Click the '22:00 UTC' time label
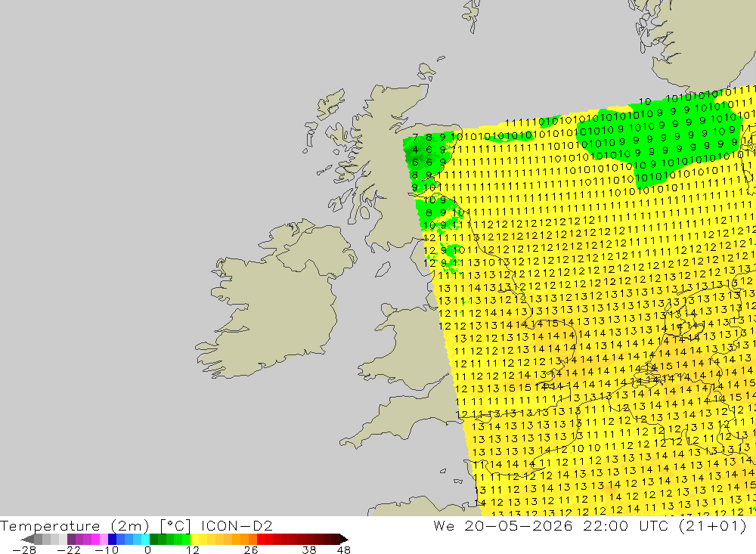 (x=625, y=525)
